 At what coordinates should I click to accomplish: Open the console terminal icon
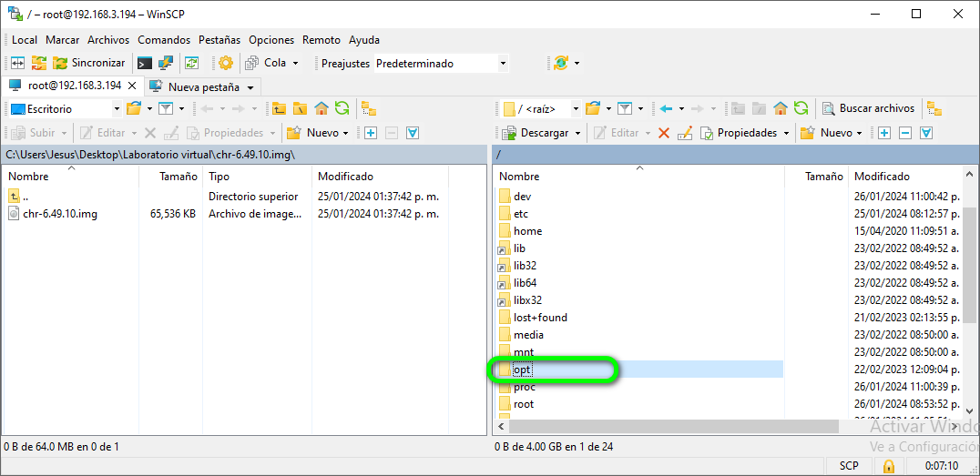click(145, 63)
